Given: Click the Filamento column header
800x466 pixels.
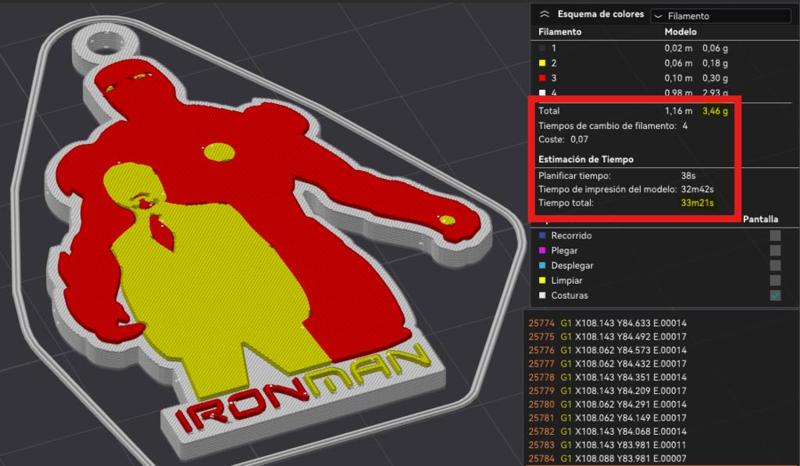Looking at the screenshot, I should tap(560, 32).
